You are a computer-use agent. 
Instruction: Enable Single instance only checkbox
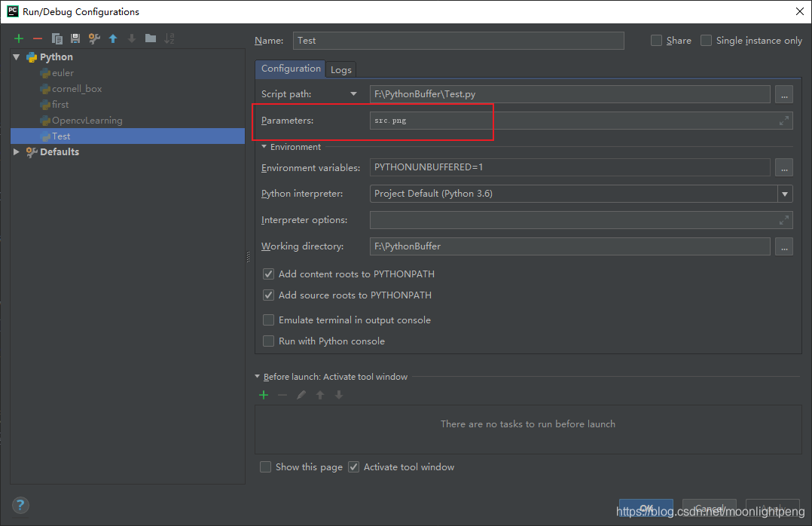point(706,41)
